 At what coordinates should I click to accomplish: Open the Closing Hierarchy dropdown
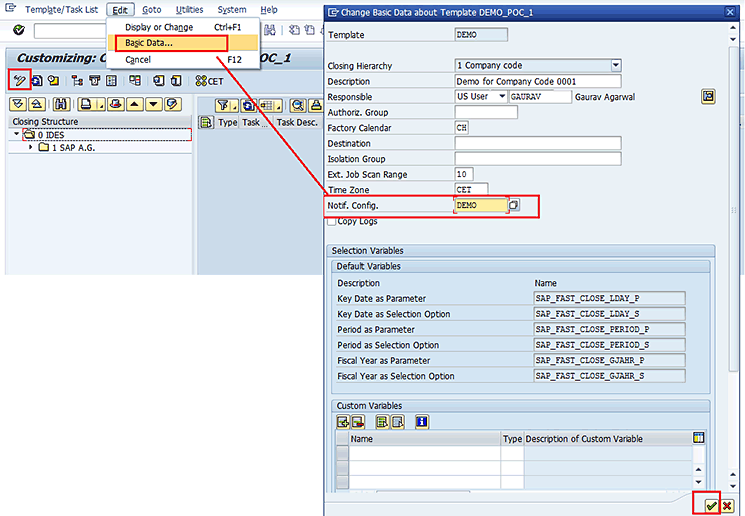615,66
